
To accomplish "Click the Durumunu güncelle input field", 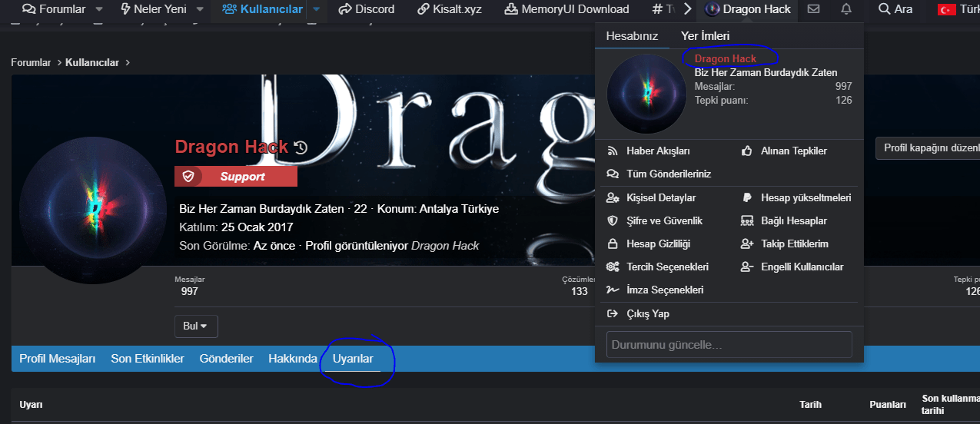I will 729,345.
